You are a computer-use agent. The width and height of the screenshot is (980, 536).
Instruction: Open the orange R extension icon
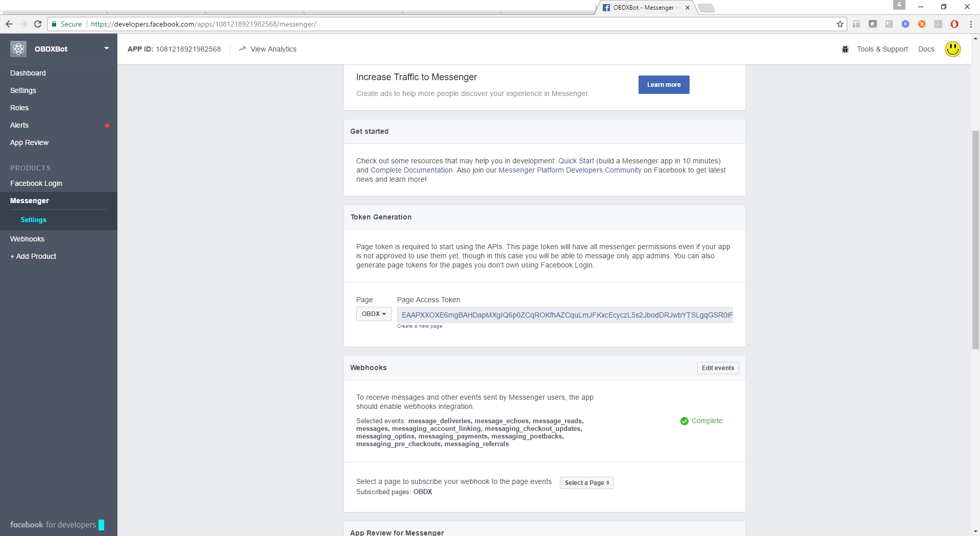tap(922, 24)
